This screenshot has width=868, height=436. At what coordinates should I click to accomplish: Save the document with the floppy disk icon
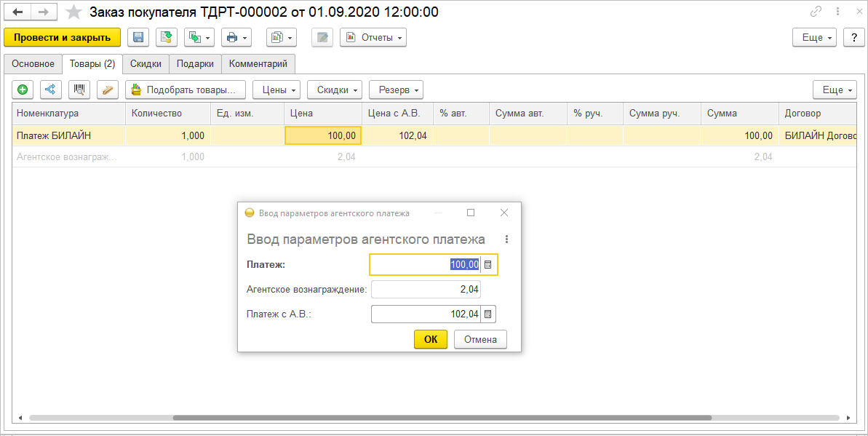(138, 38)
